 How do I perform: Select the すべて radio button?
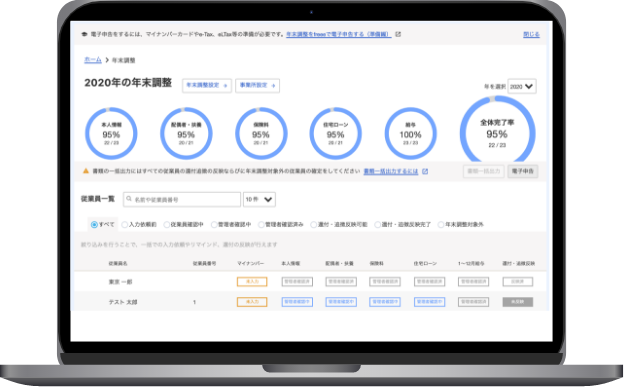pos(94,225)
